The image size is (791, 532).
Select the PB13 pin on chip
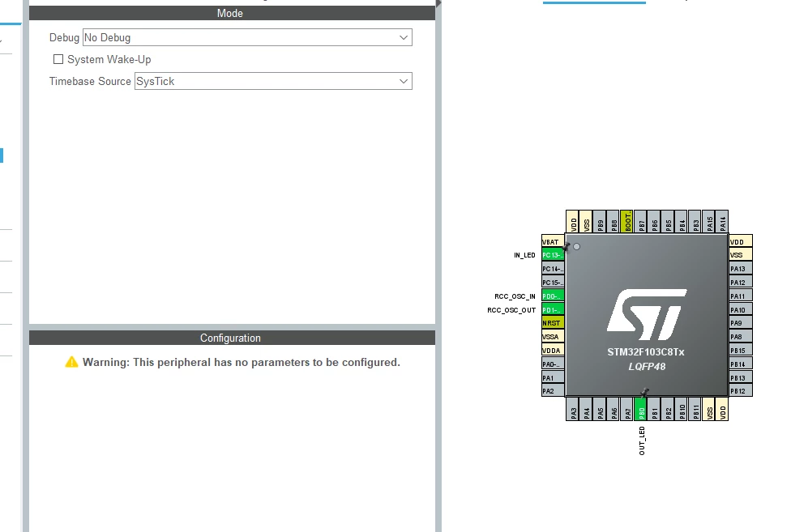pos(741,377)
